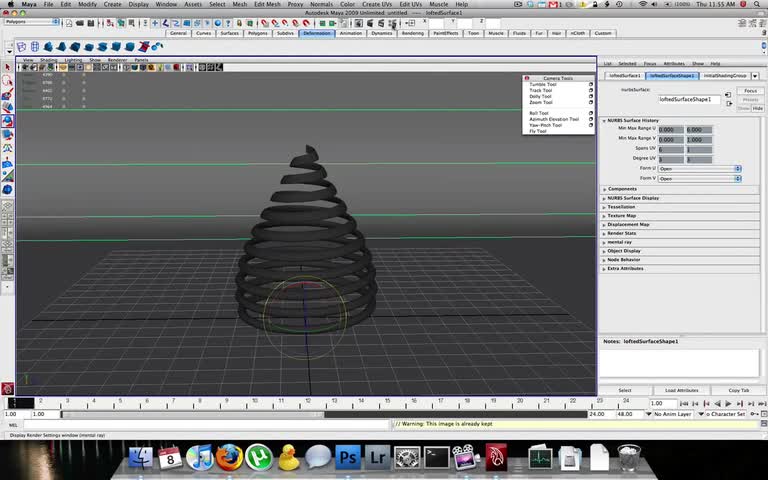The image size is (768, 480).
Task: Click the question mark status line icon
Action: 228,23
